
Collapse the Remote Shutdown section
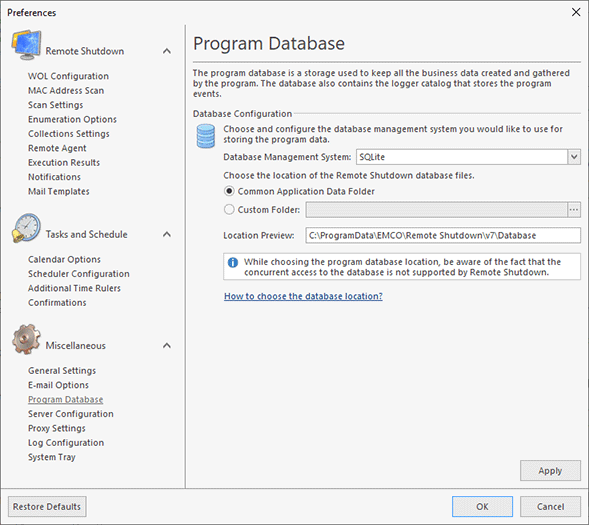pyautogui.click(x=167, y=51)
